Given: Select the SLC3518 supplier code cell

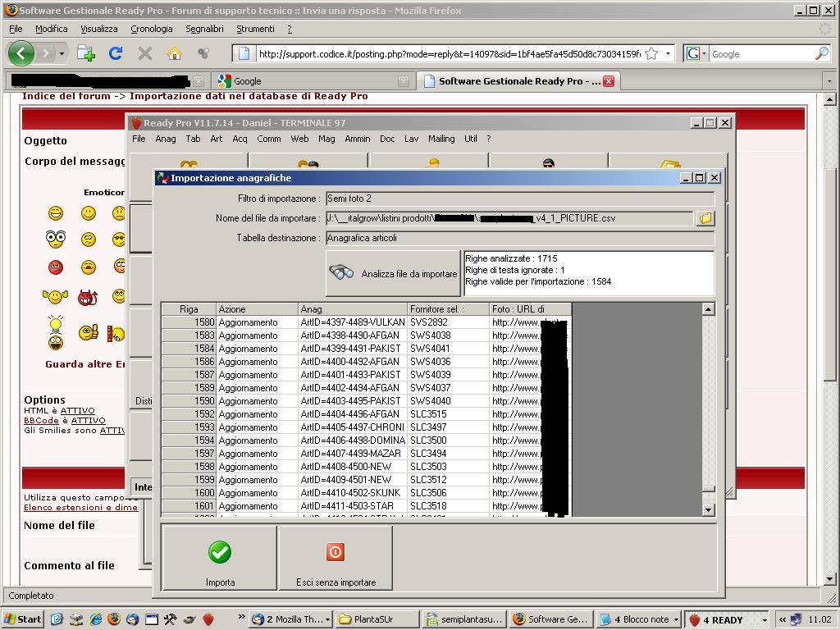Looking at the screenshot, I should [x=448, y=506].
